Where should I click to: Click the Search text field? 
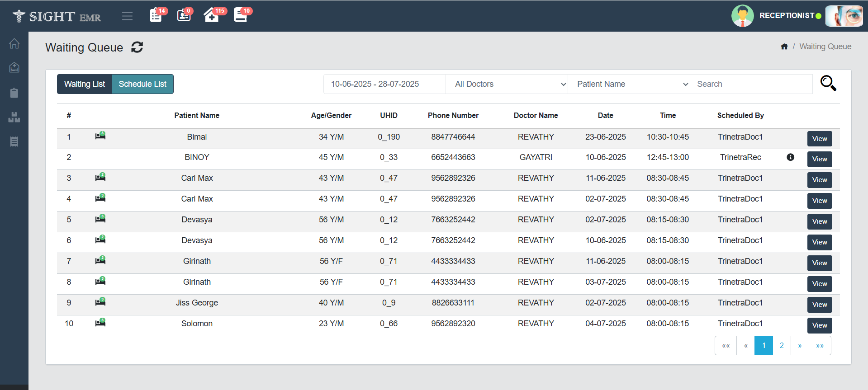coord(751,84)
